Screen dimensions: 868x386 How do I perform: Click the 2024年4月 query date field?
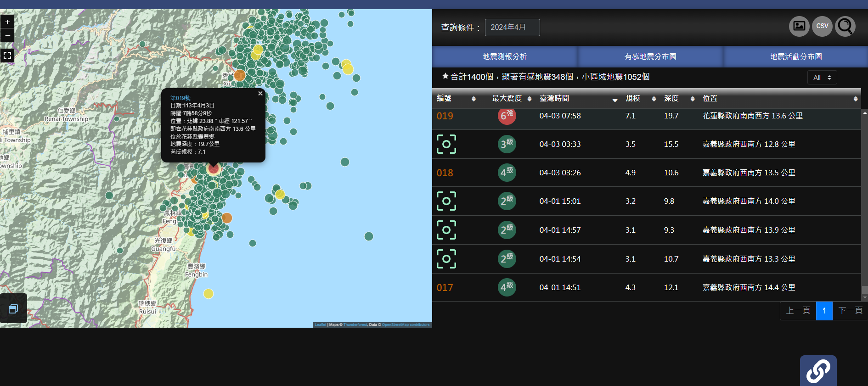point(512,28)
